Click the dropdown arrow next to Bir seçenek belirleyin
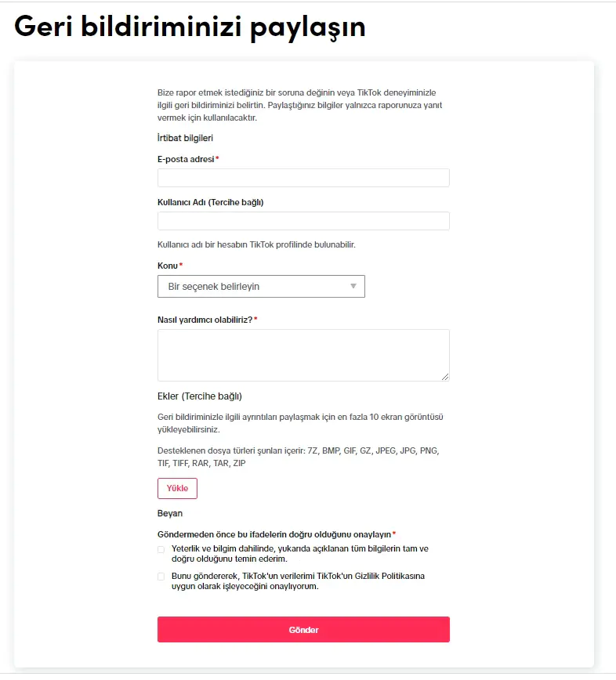This screenshot has width=616, height=680. [x=353, y=286]
